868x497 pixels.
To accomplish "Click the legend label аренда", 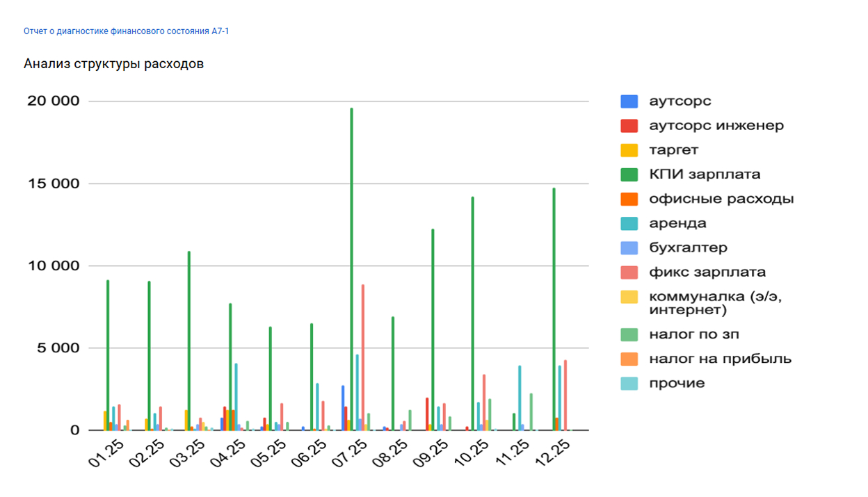I will click(677, 223).
